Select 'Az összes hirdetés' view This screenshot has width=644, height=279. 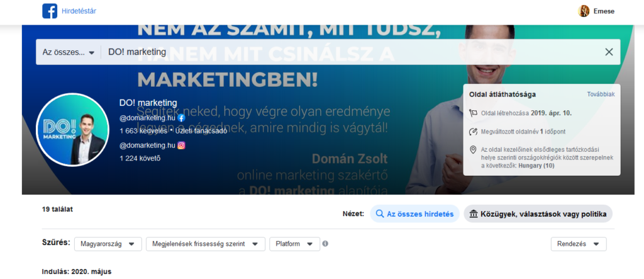tap(415, 214)
